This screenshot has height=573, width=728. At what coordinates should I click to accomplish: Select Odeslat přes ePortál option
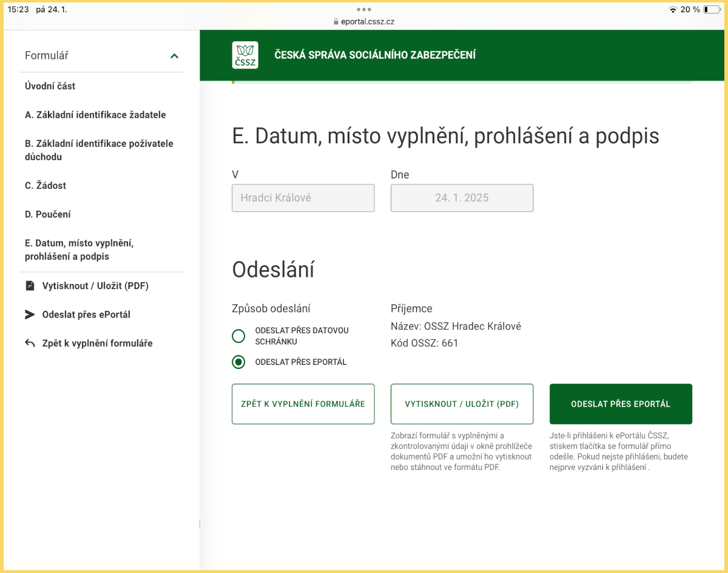click(239, 362)
